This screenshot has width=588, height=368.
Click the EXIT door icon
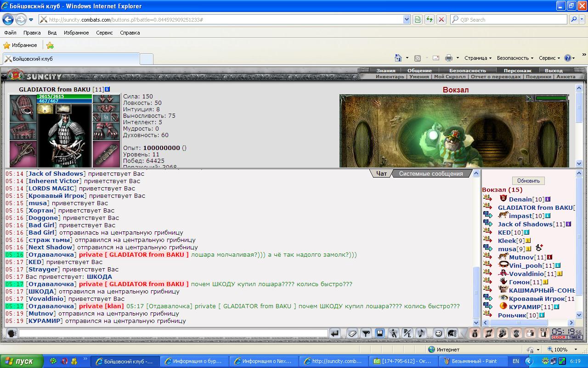click(544, 333)
